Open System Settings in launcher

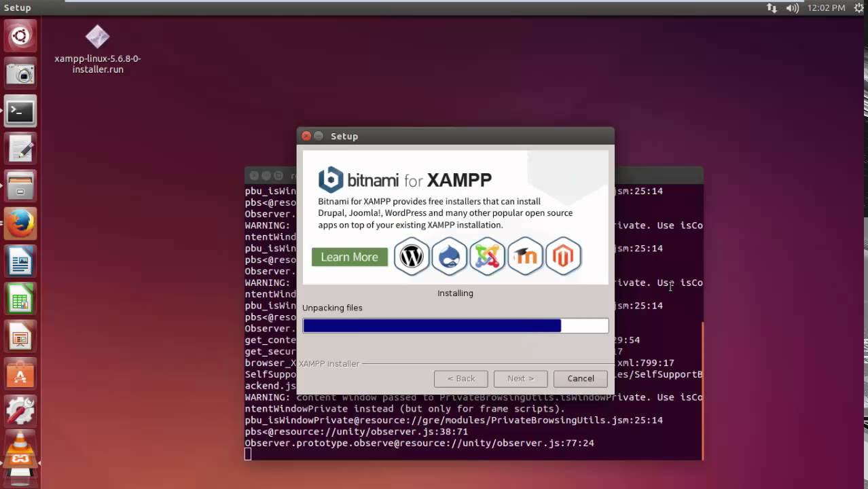[x=20, y=410]
